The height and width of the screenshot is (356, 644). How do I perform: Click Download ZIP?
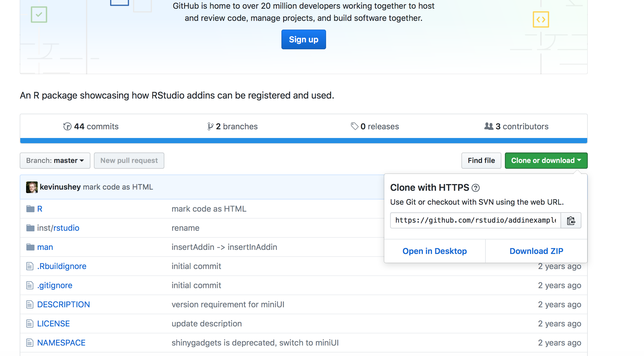[x=536, y=251]
